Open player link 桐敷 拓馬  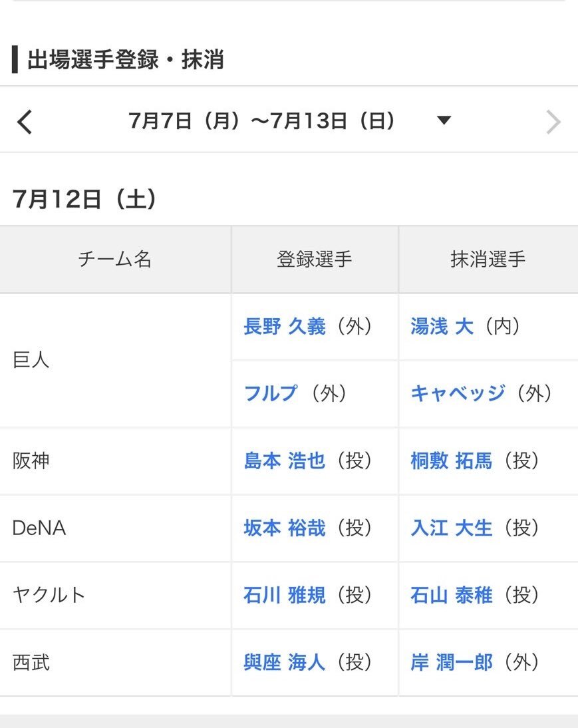(x=451, y=460)
